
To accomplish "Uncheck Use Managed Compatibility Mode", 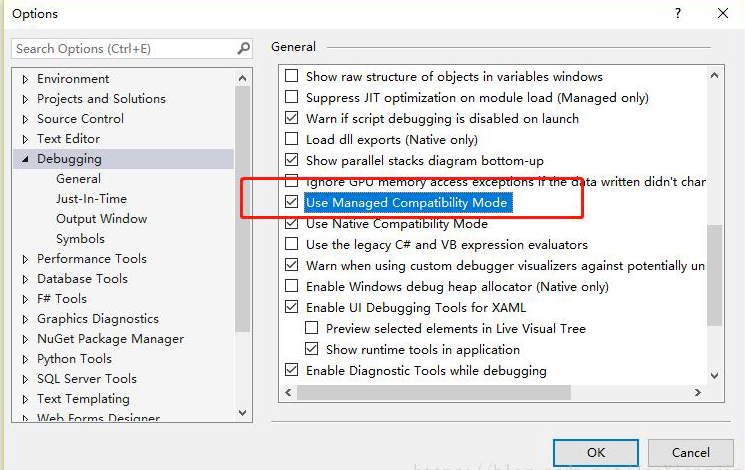I will 291,202.
